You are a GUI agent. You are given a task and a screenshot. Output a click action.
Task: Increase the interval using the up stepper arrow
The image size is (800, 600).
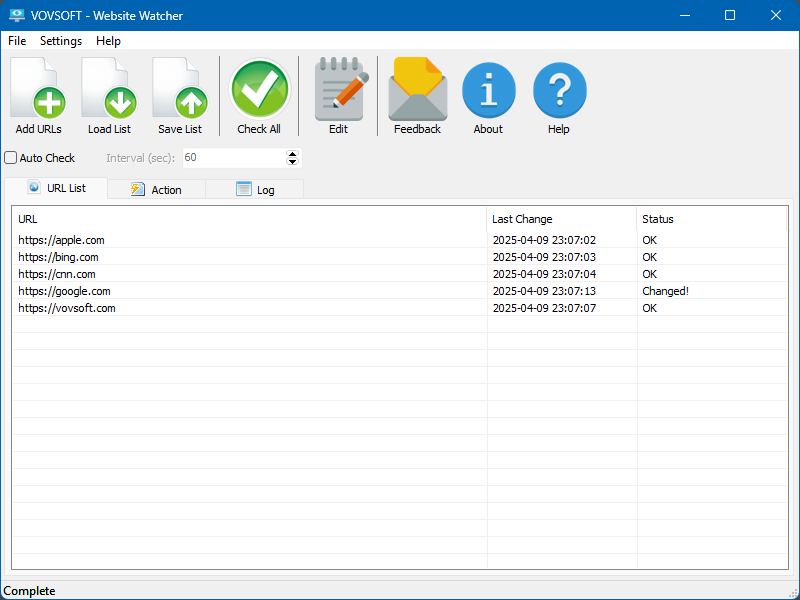pyautogui.click(x=291, y=153)
